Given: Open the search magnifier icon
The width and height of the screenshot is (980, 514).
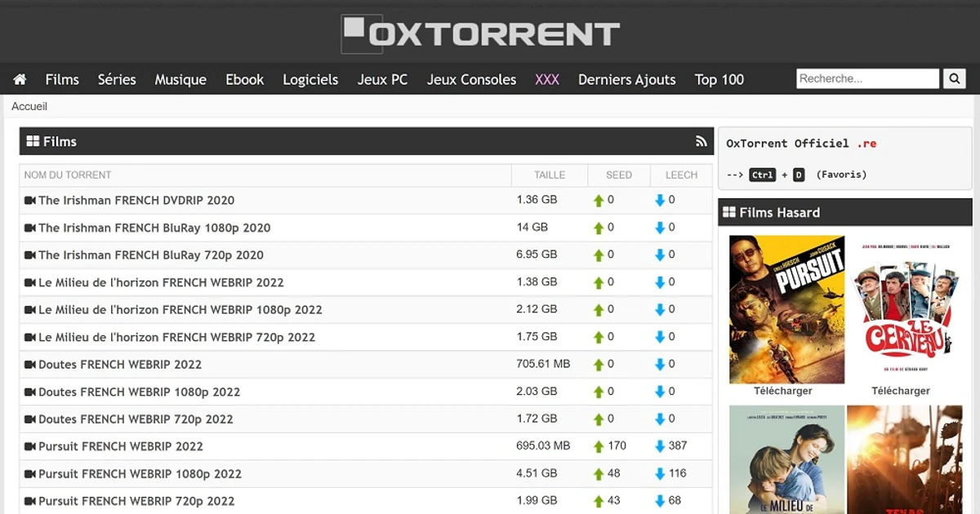Looking at the screenshot, I should coord(954,78).
